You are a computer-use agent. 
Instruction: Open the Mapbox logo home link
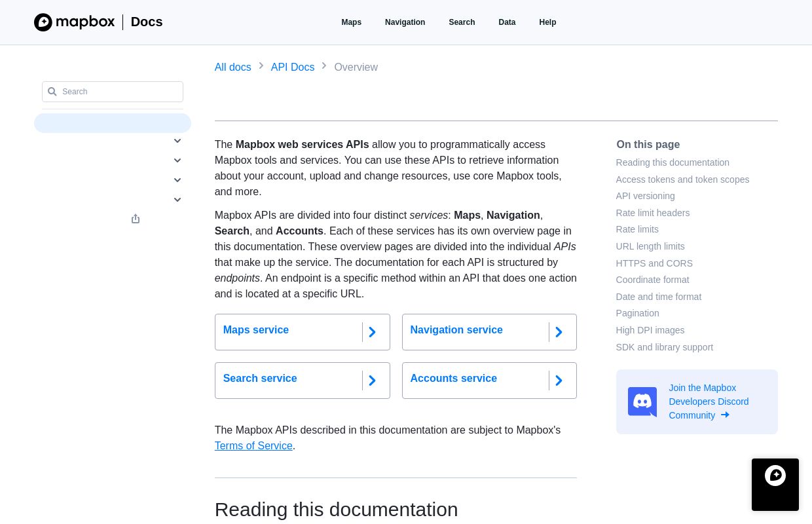coord(75,22)
